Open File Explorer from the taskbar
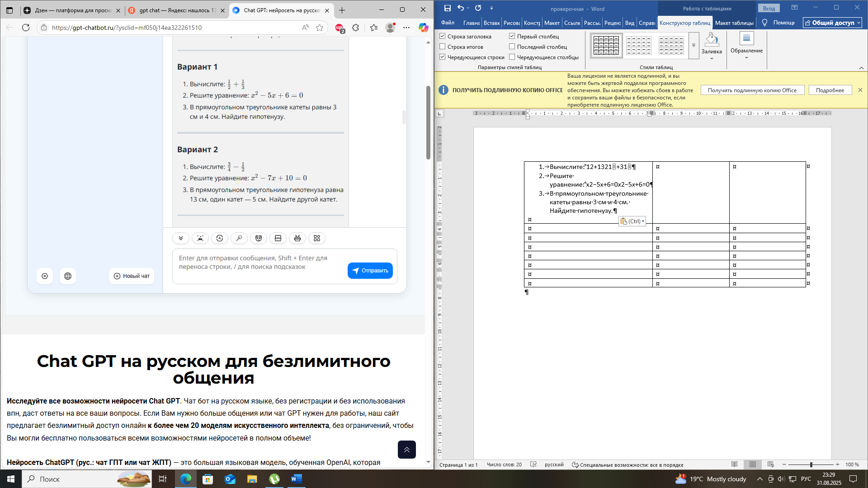The width and height of the screenshot is (868, 488). [x=252, y=479]
